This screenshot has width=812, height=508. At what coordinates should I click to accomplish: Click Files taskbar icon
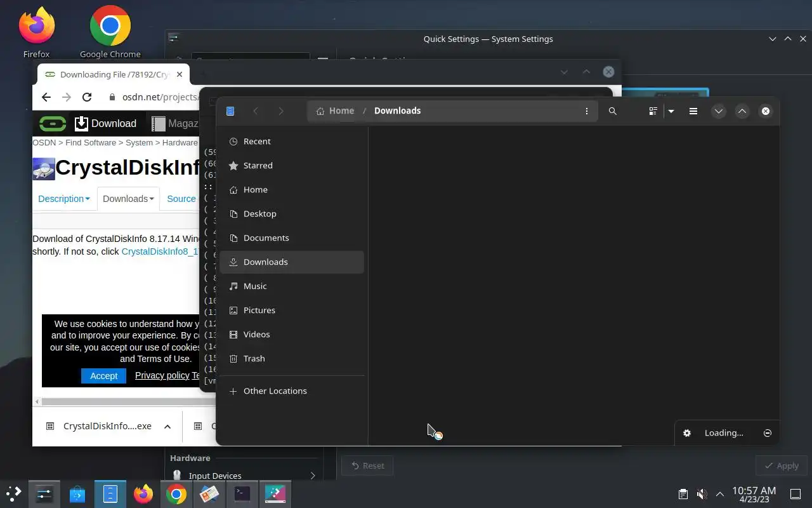pyautogui.click(x=110, y=493)
